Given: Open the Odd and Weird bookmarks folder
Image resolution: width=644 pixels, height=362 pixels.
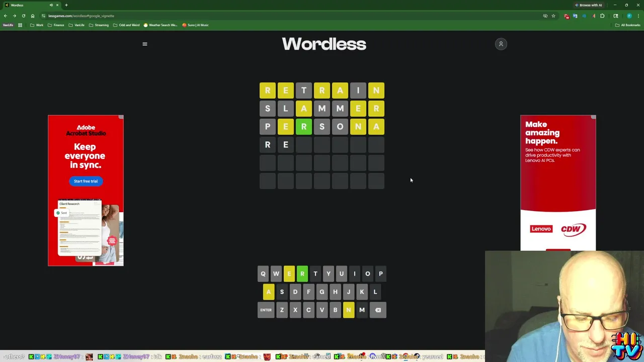Looking at the screenshot, I should 126,25.
